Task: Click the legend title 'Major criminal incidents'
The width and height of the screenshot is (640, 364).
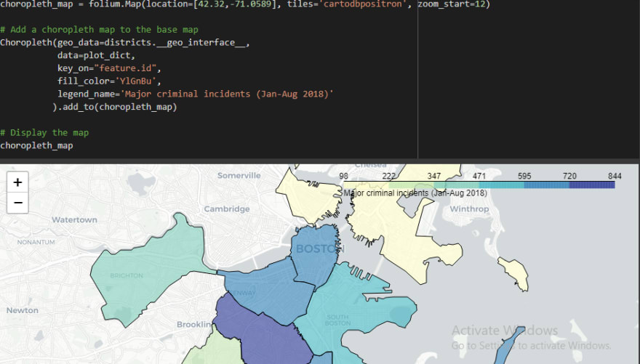Action: [415, 193]
